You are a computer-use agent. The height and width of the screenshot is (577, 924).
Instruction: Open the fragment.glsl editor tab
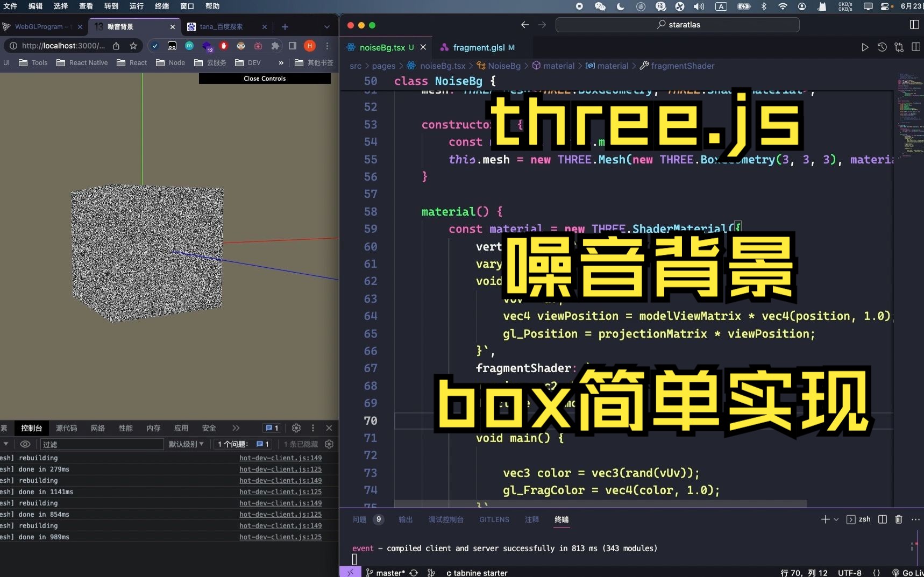pos(482,47)
